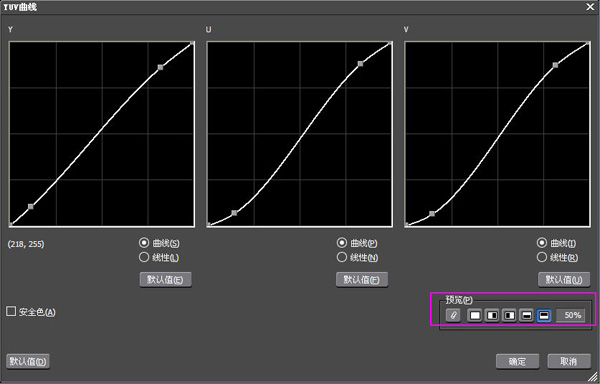Click the resize grip at dialog corner
Screen dimensions: 600x384
click(593, 377)
